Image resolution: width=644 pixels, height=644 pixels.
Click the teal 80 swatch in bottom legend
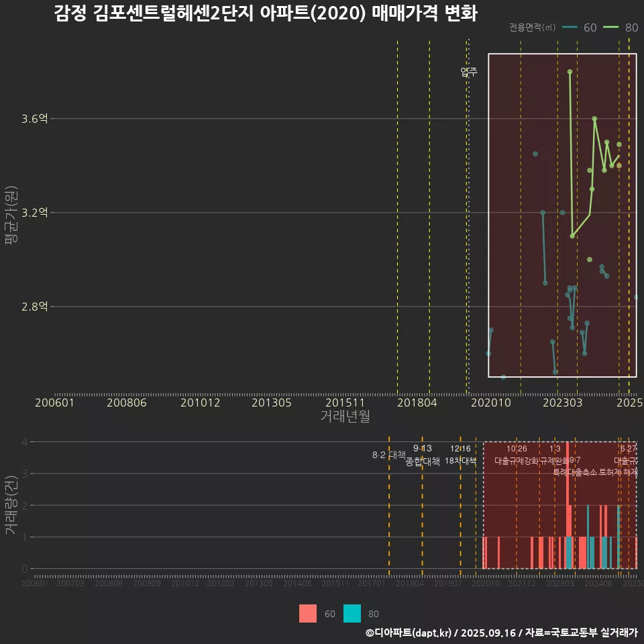[x=352, y=613]
